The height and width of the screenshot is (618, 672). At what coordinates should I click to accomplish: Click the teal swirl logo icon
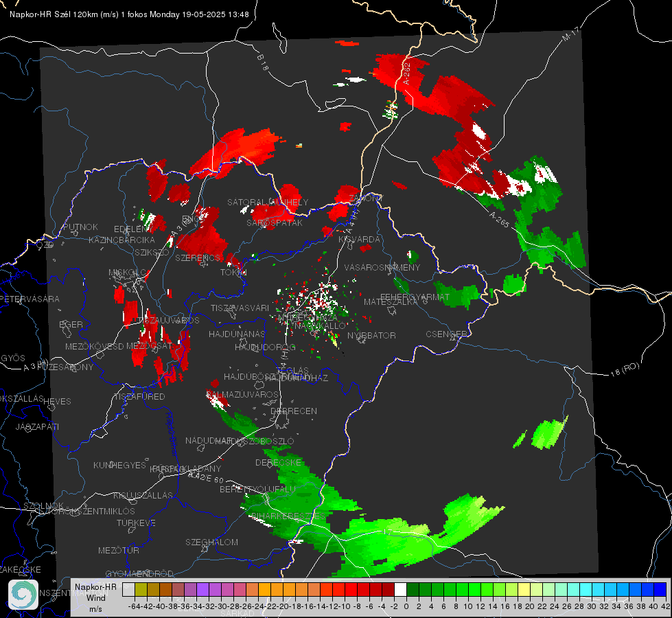(23, 595)
